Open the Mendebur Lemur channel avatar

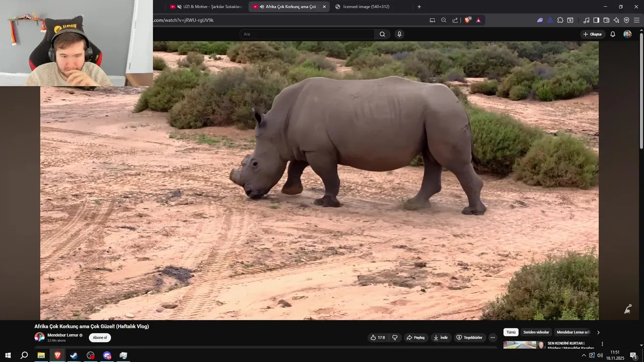pos(39,337)
